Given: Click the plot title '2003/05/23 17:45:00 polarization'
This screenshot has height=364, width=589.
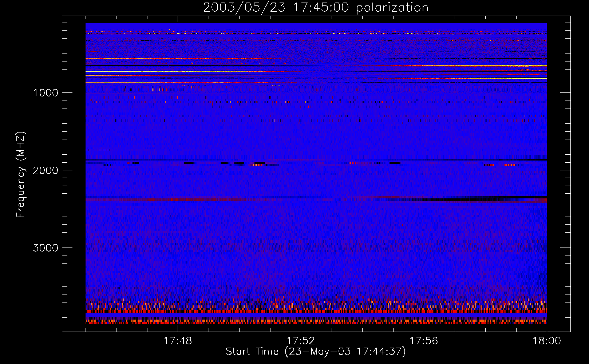Looking at the screenshot, I should 316,7.
